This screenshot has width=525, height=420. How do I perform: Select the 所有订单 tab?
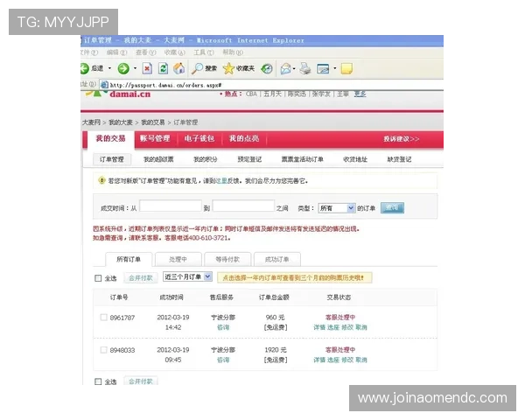tap(129, 259)
